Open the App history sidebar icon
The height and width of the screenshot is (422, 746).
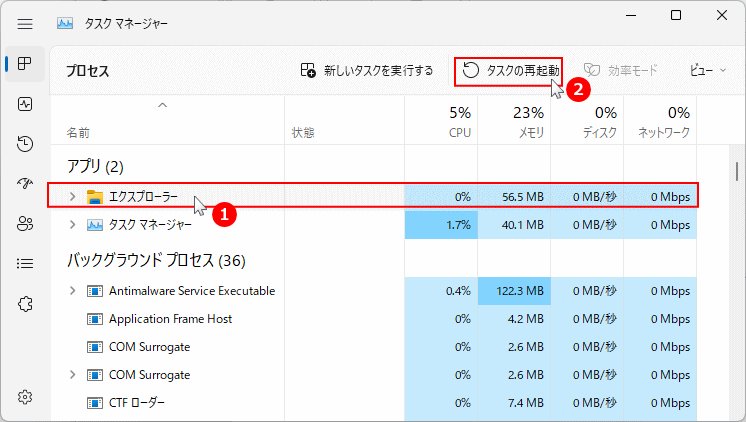tap(25, 144)
